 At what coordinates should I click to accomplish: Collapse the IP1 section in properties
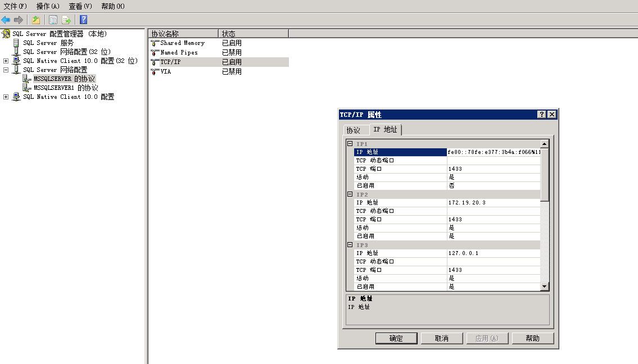click(x=350, y=144)
